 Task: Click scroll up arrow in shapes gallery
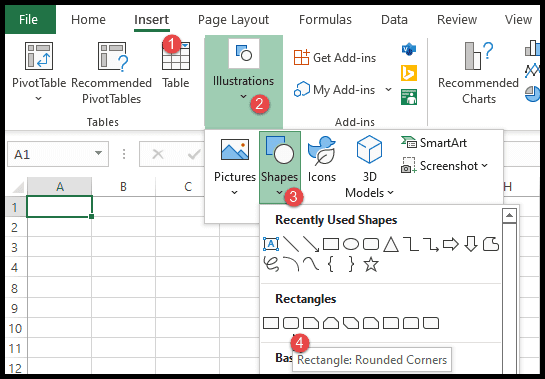click(509, 216)
